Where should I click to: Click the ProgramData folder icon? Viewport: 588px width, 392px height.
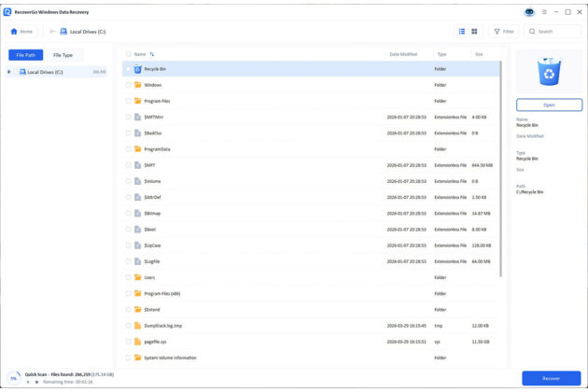pos(137,149)
